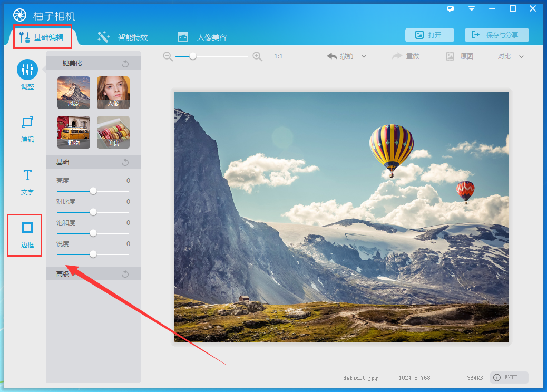This screenshot has width=547, height=392.
Task: Switch to the 人像美容 tab
Action: click(202, 37)
